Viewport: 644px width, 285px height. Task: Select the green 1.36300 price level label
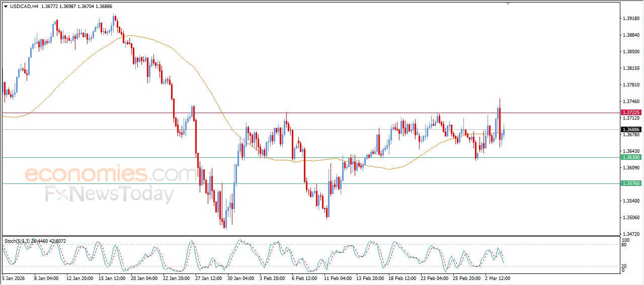pyautogui.click(x=631, y=157)
